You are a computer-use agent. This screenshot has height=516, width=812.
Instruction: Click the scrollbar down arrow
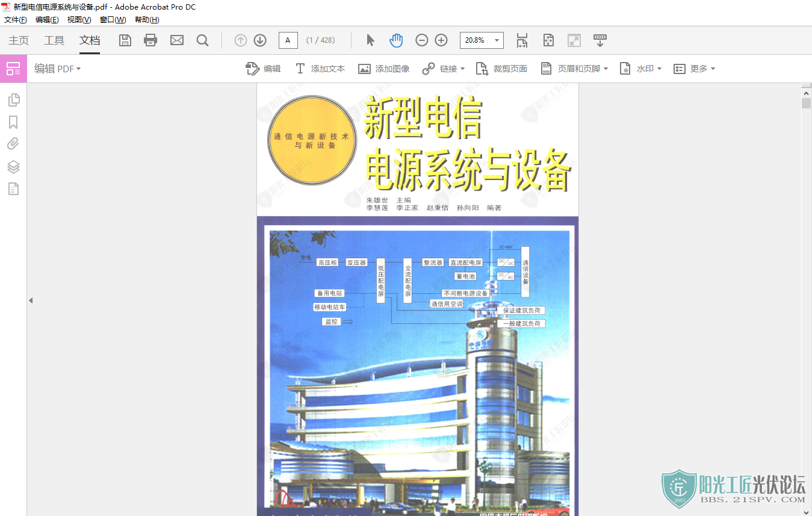(807, 512)
